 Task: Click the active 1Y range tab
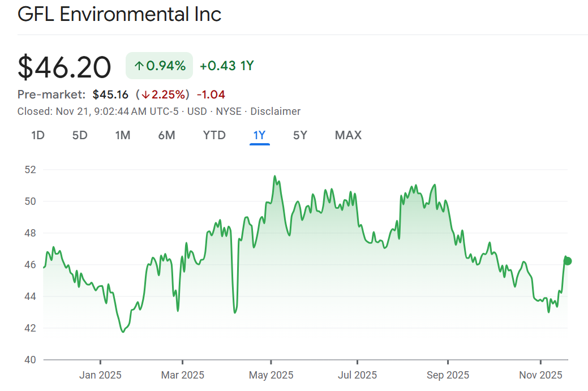[x=259, y=135]
